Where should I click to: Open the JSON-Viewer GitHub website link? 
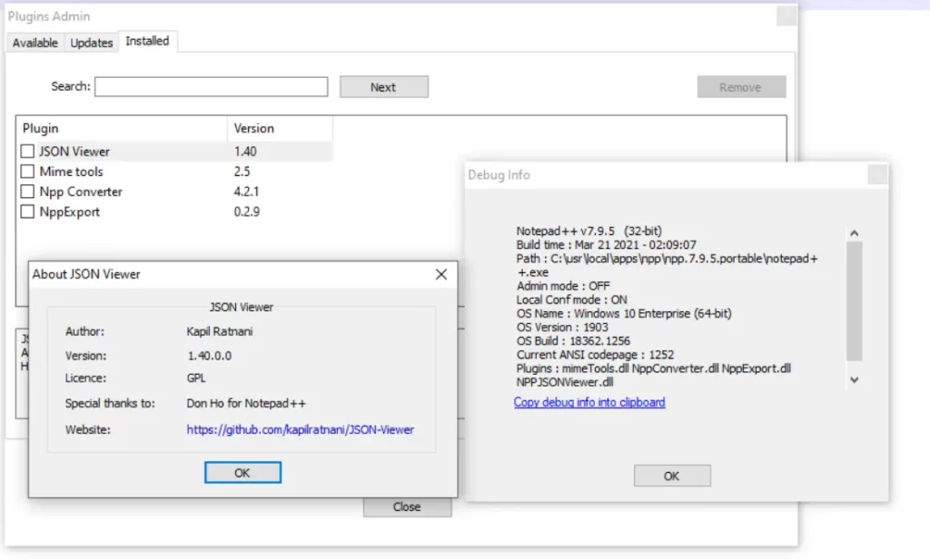[x=300, y=429]
